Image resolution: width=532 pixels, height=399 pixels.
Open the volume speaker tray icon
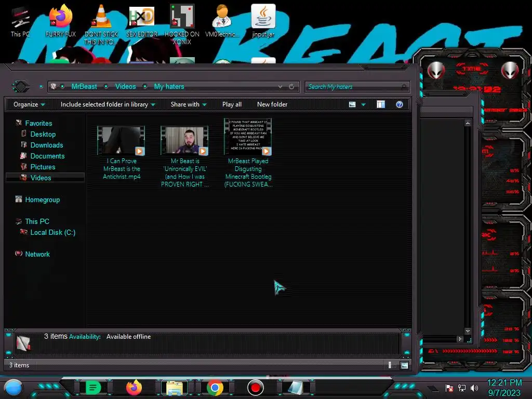(474, 388)
